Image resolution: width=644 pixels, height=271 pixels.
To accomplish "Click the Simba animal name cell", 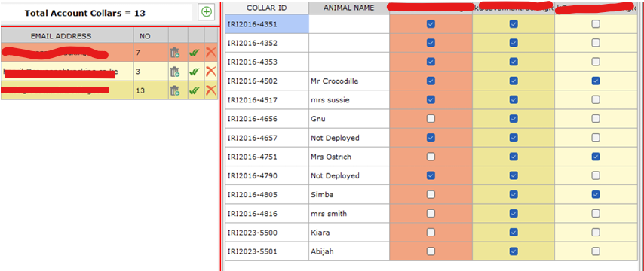I will tap(349, 194).
